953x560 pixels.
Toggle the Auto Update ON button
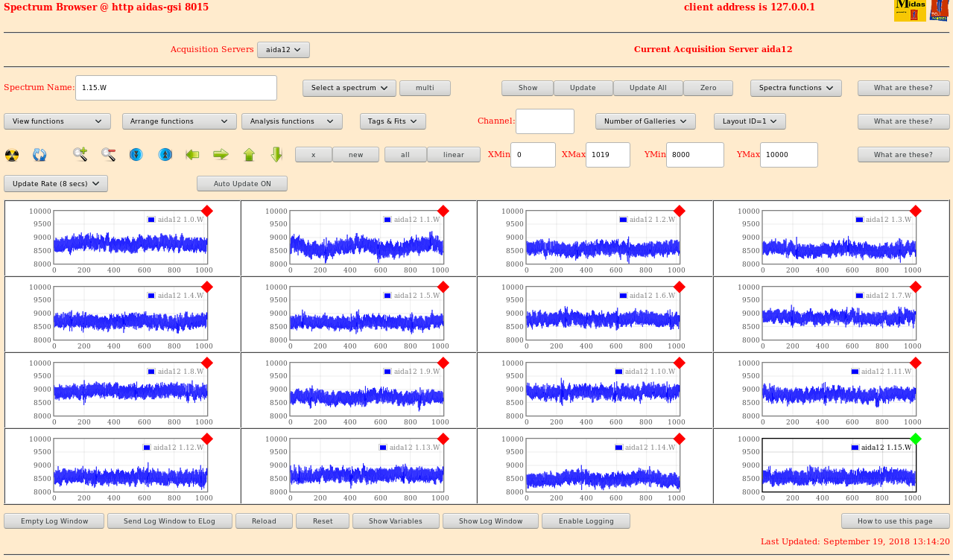coord(241,184)
